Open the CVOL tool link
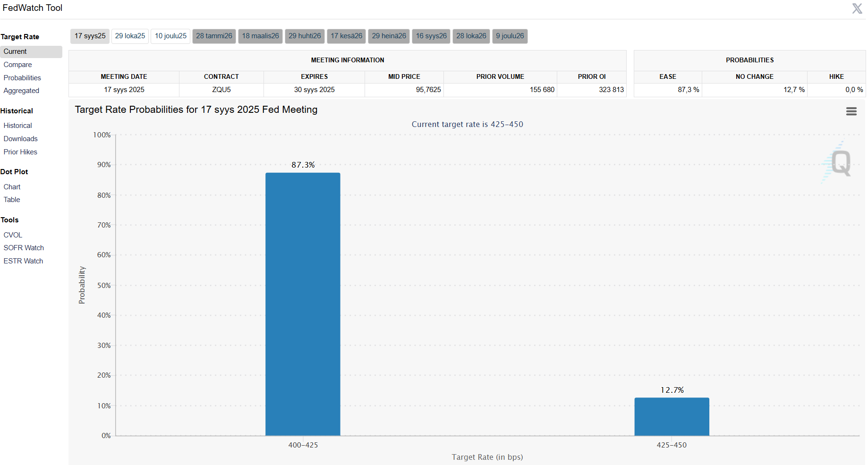The image size is (868, 465). coord(13,235)
